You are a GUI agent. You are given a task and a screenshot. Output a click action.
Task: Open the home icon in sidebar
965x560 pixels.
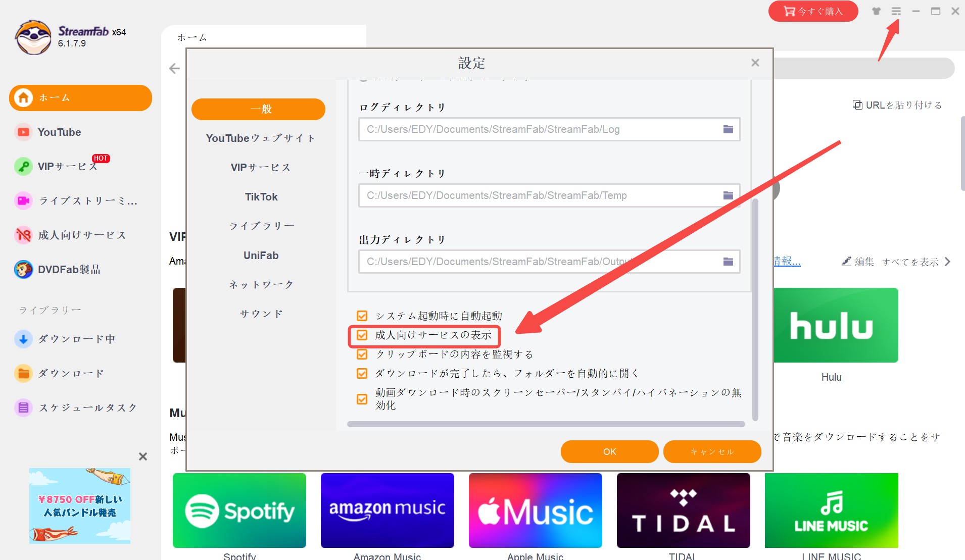(23, 97)
